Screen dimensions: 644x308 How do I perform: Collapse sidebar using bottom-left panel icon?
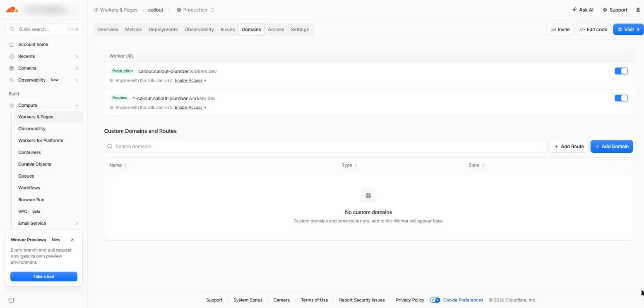[x=11, y=300]
